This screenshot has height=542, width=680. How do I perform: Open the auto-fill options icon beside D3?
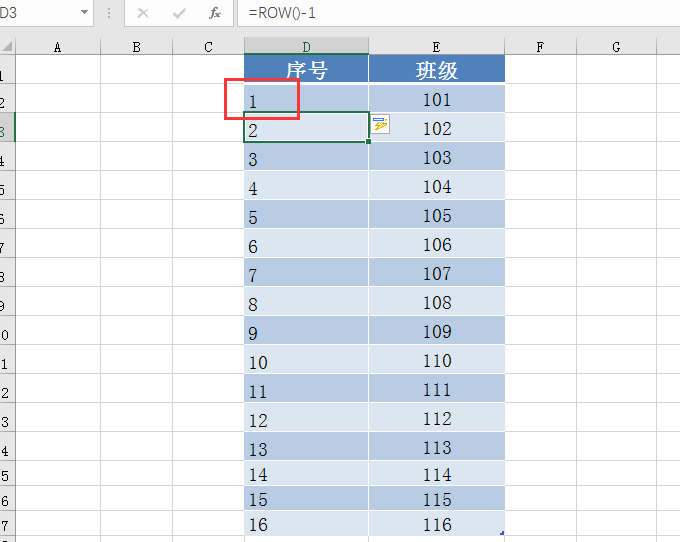380,124
